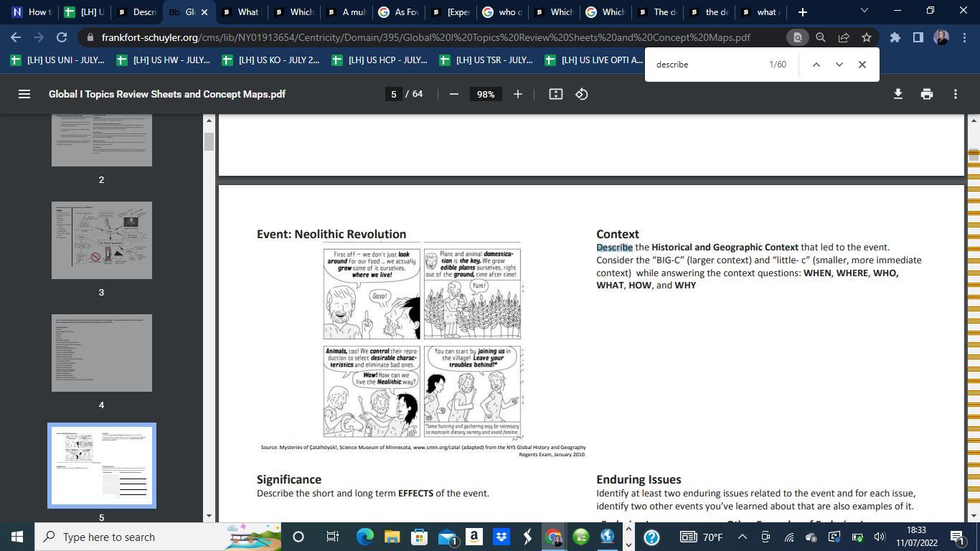Switch to the 'who c' Google tab
The image size is (980, 551).
coord(502,11)
